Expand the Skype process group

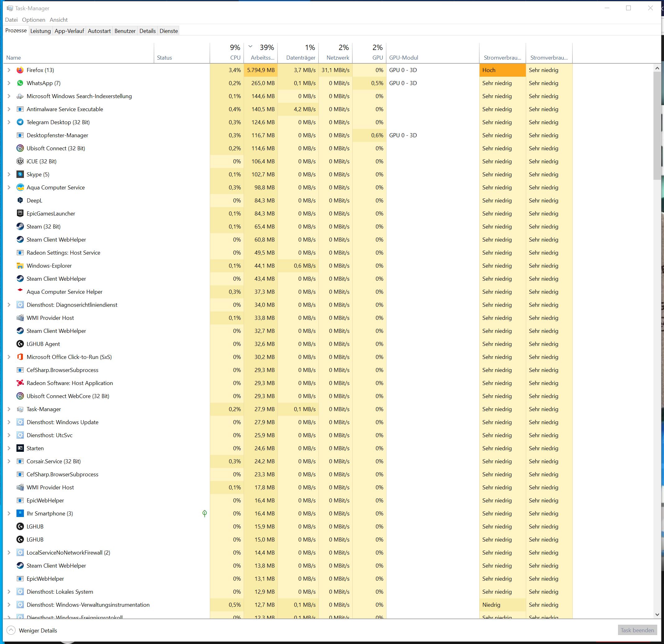point(9,175)
